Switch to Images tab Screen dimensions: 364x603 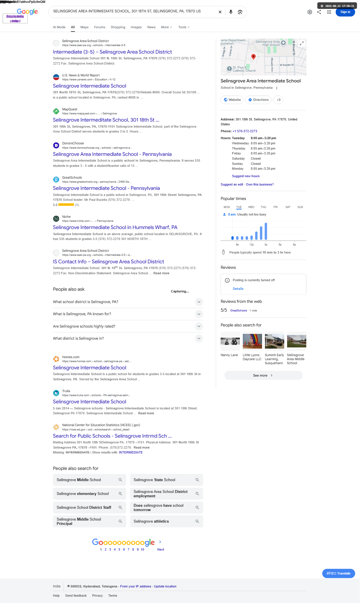click(x=136, y=27)
